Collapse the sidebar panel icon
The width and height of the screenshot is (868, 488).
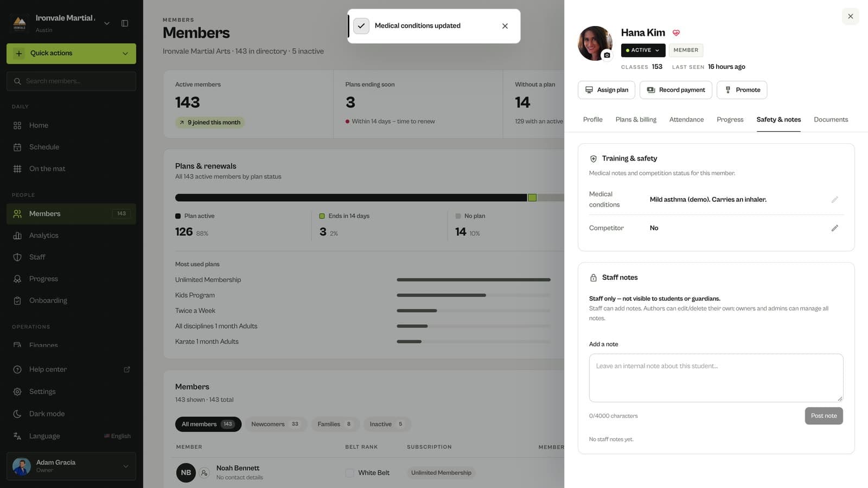tap(125, 23)
